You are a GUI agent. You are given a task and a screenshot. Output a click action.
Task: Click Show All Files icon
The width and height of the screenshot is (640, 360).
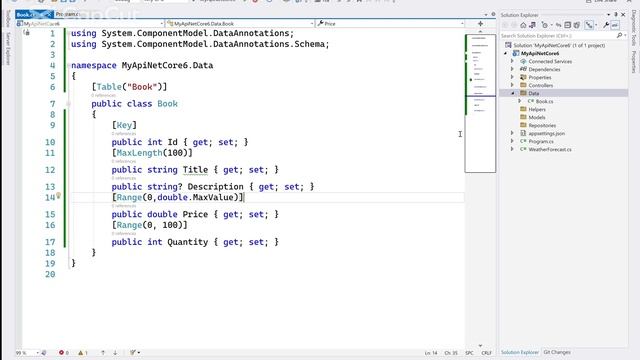[576, 25]
